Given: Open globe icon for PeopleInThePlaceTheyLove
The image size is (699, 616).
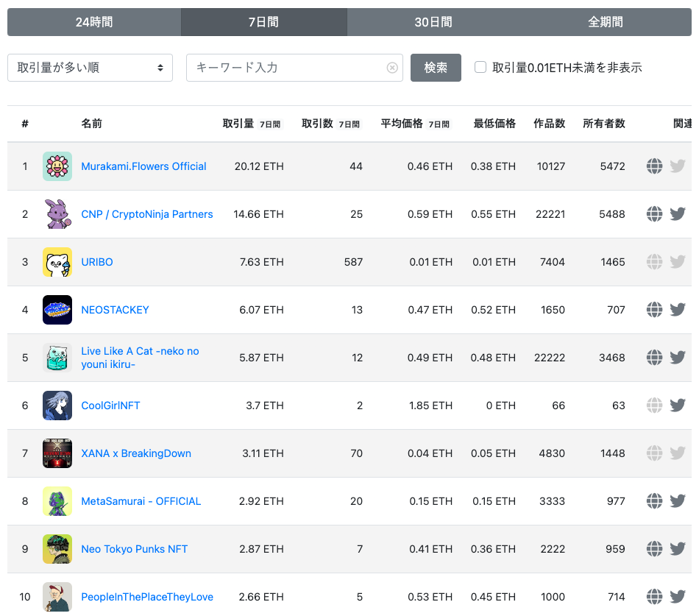Looking at the screenshot, I should pos(654,596).
